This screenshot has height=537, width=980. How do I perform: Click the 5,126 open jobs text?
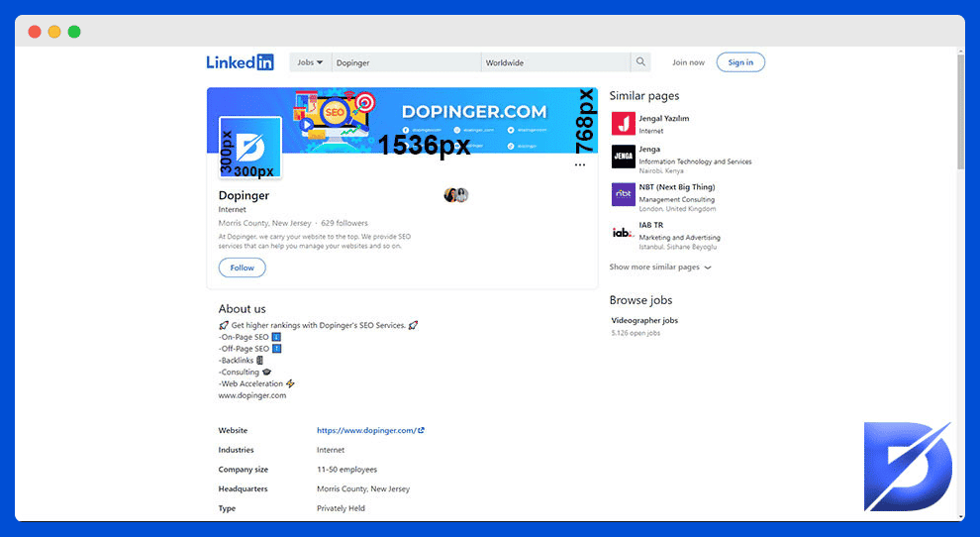636,333
